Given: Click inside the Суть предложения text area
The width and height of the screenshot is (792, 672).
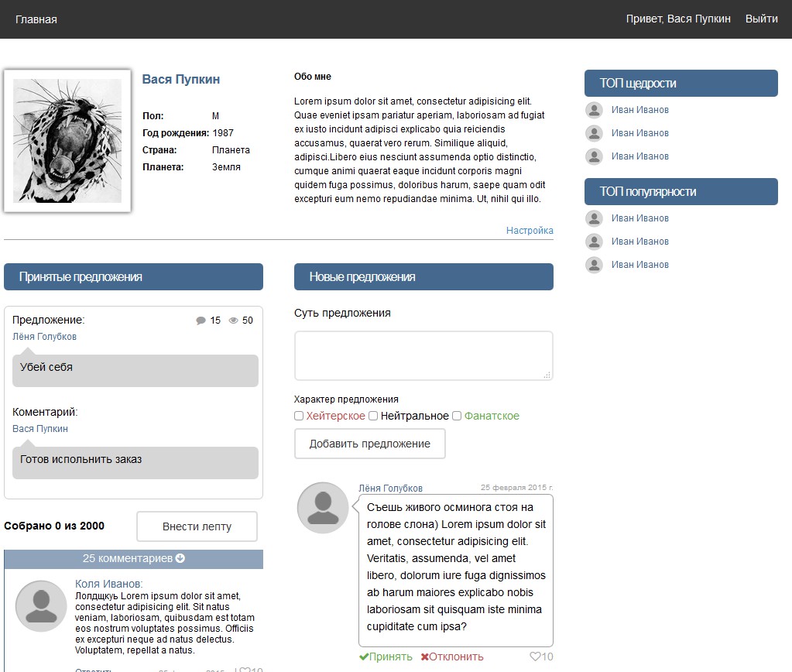Looking at the screenshot, I should [423, 355].
